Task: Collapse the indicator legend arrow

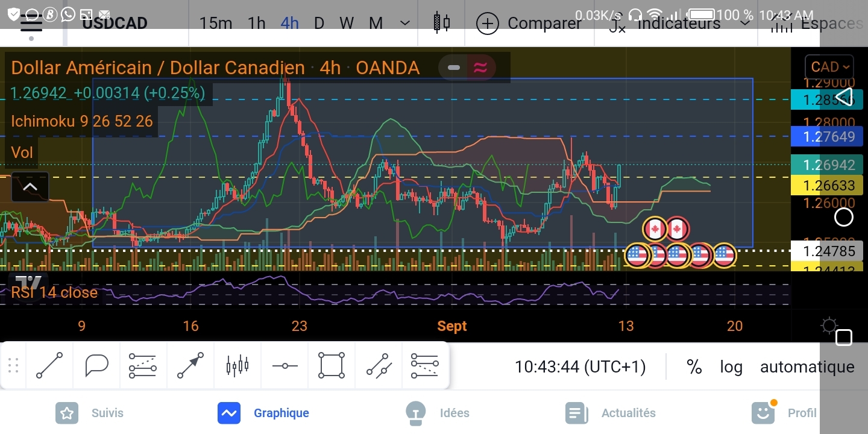Action: 30,187
